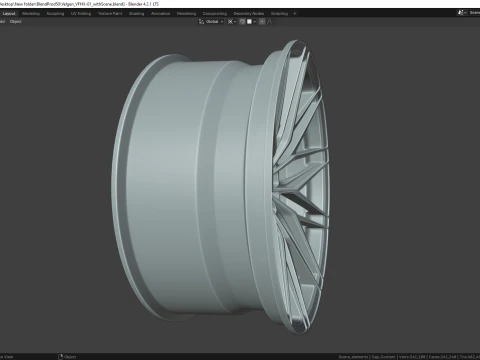Image resolution: width=480 pixels, height=360 pixels.
Task: Open the Object menu in viewport header
Action: coord(15,22)
